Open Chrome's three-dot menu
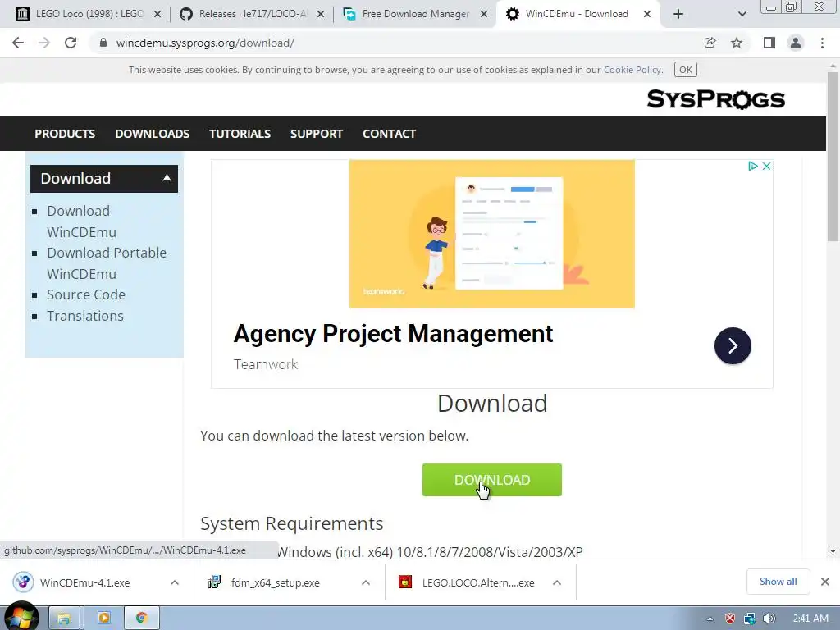 coord(822,43)
